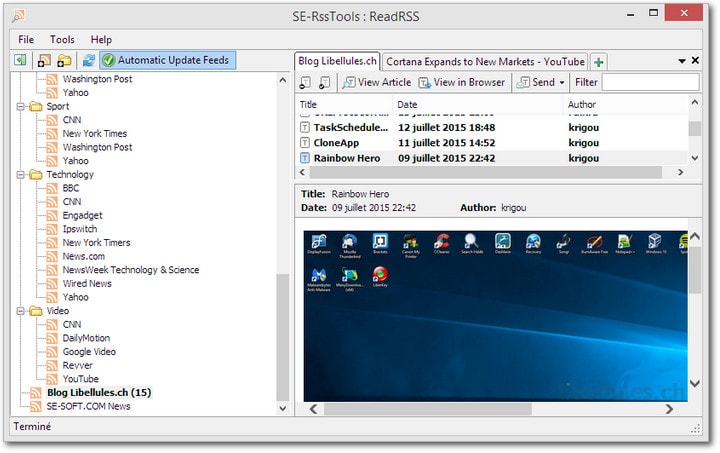Collapse the Video folder
720x453 pixels.
(20, 311)
